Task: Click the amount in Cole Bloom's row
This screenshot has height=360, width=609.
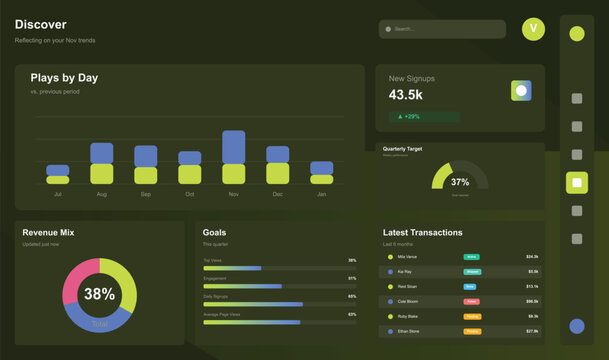Action: 532,302
